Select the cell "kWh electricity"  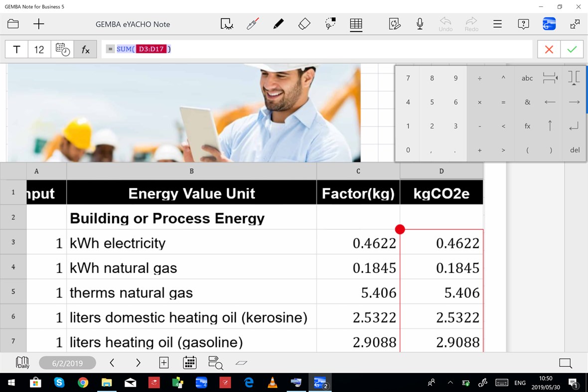(x=192, y=243)
